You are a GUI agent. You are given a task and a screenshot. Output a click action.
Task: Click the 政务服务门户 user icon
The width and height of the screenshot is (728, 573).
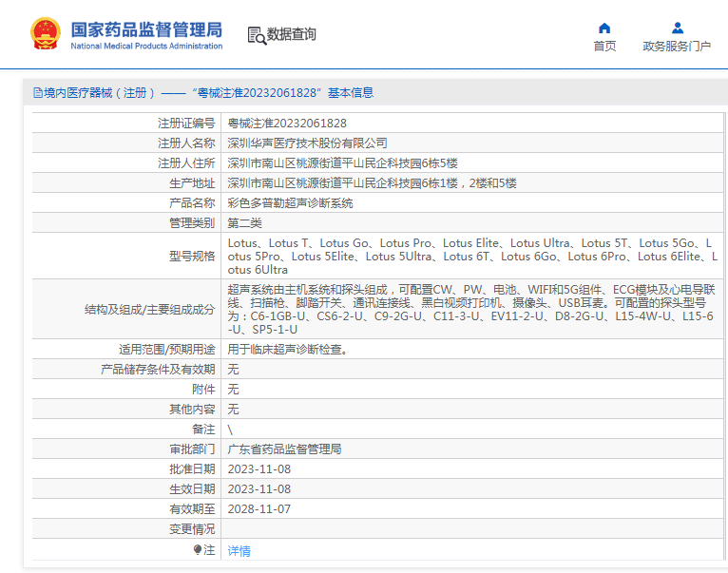coord(678,29)
